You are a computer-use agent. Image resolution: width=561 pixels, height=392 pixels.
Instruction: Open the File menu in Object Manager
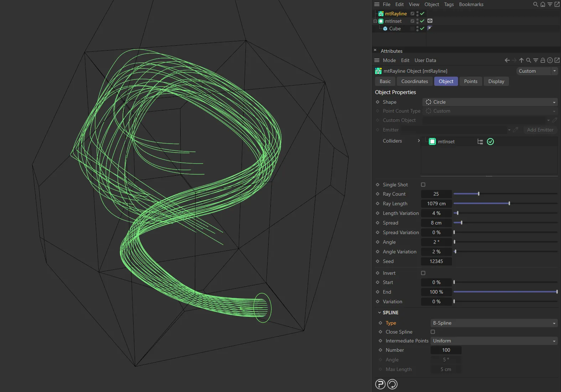386,4
